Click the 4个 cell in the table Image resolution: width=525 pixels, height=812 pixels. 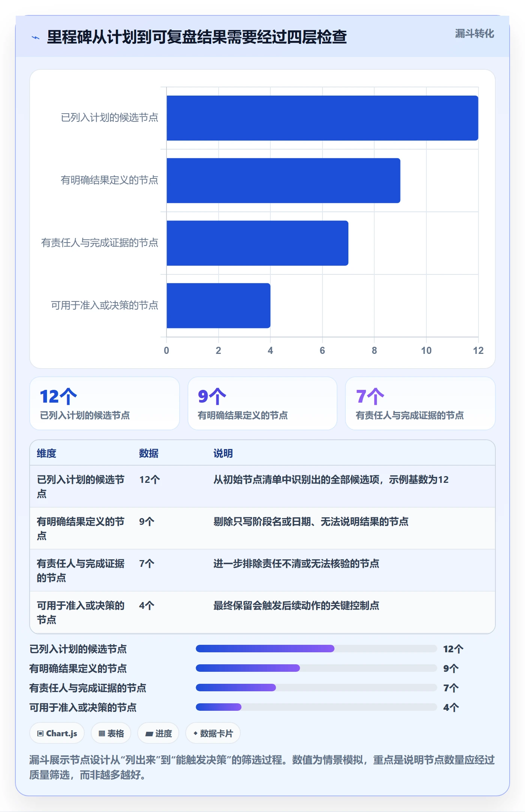[x=147, y=605]
